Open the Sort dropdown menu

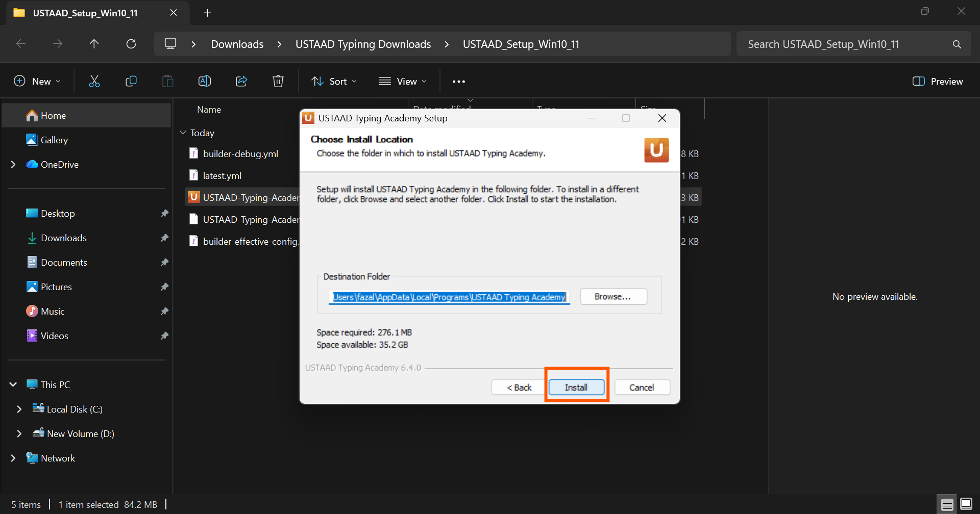[334, 82]
